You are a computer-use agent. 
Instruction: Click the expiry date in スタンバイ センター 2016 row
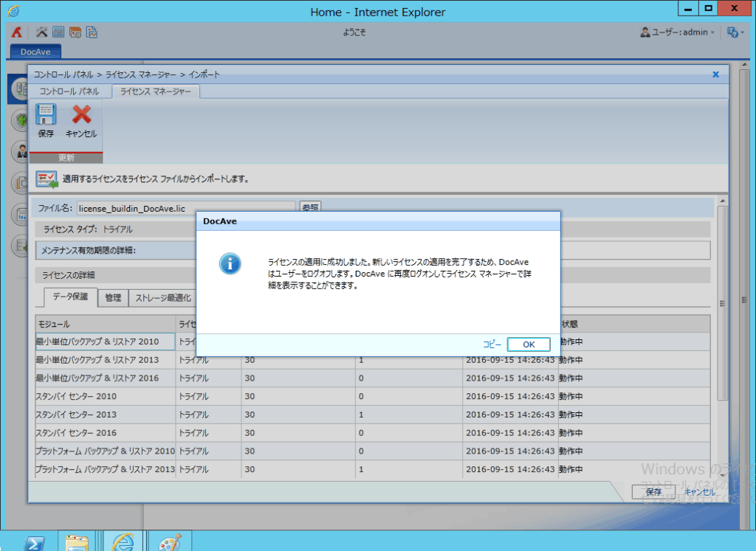click(x=510, y=433)
